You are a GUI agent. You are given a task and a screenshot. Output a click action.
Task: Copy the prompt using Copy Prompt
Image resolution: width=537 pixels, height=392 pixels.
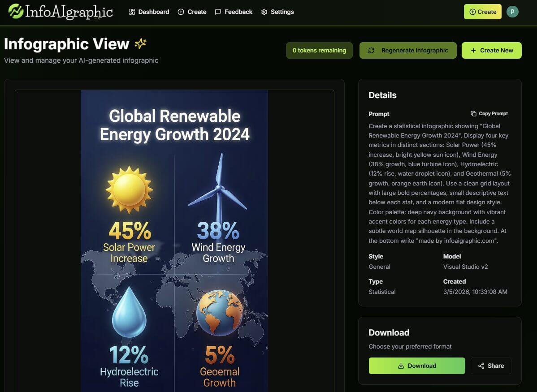point(489,114)
